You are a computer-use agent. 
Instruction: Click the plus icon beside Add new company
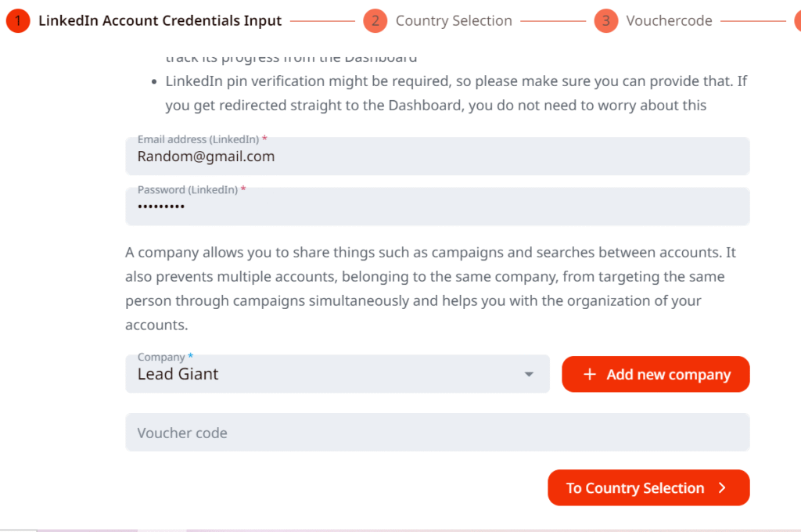pos(590,375)
